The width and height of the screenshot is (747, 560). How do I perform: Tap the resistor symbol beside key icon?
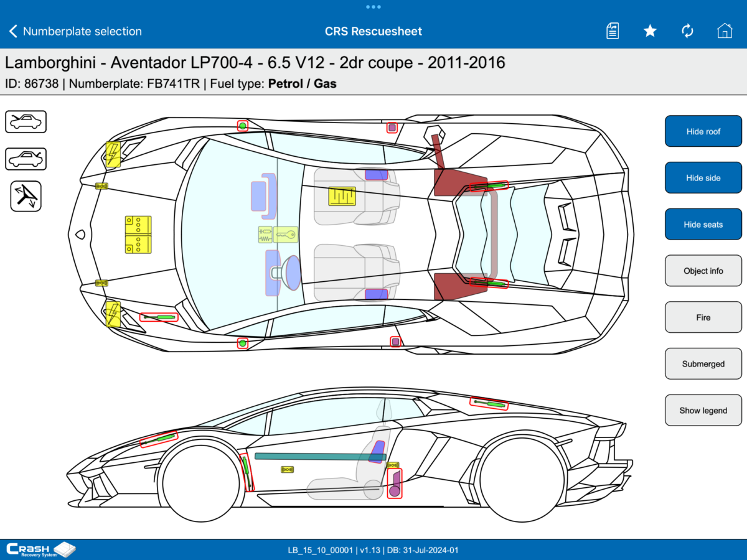(x=266, y=235)
